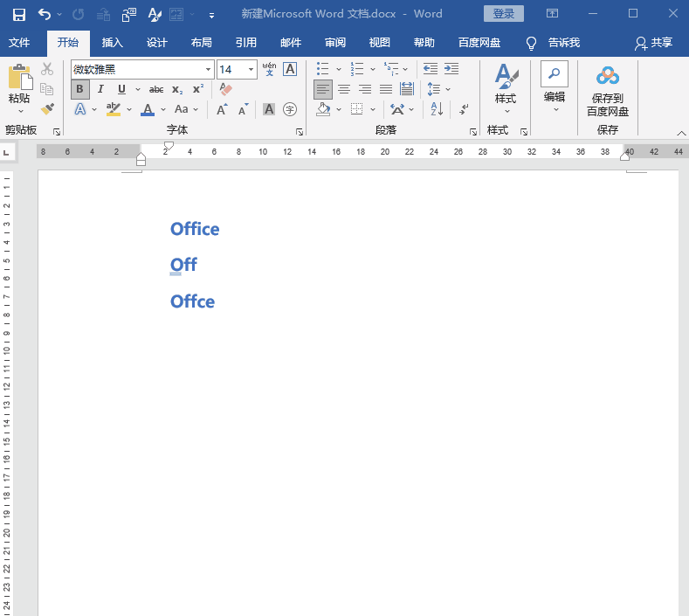
Task: Customize Quick Access Toolbar dropdown
Action: pos(212,16)
